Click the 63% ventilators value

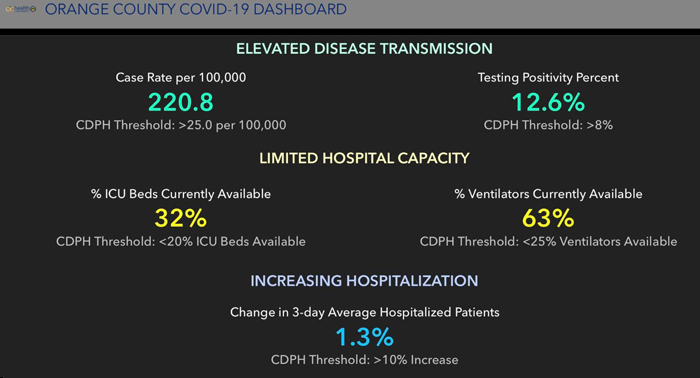click(548, 218)
